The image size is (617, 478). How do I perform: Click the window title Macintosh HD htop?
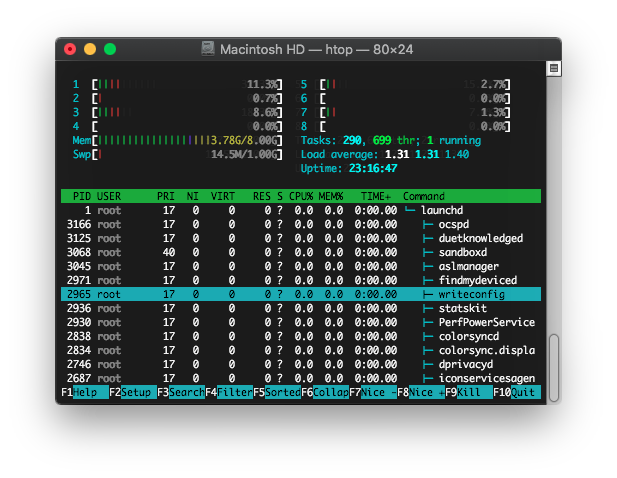pyautogui.click(x=316, y=50)
